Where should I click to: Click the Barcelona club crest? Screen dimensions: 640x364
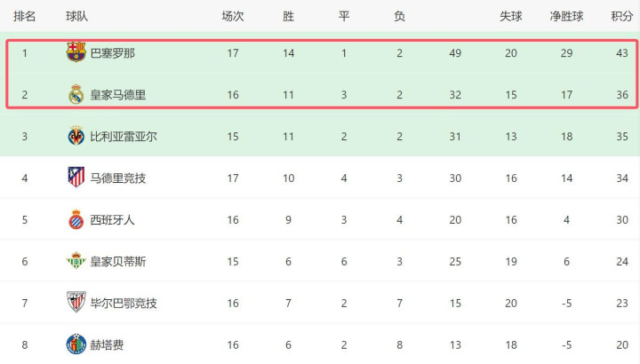pos(76,52)
